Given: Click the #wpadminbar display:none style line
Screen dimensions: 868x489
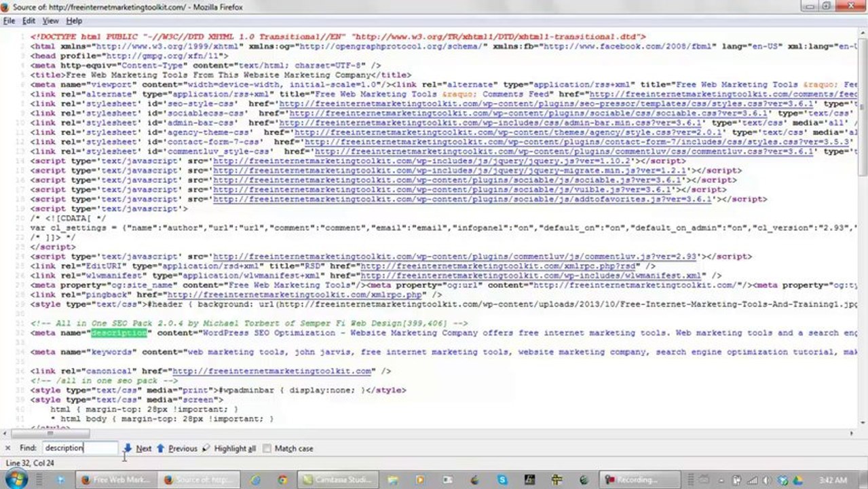Looking at the screenshot, I should coord(218,390).
